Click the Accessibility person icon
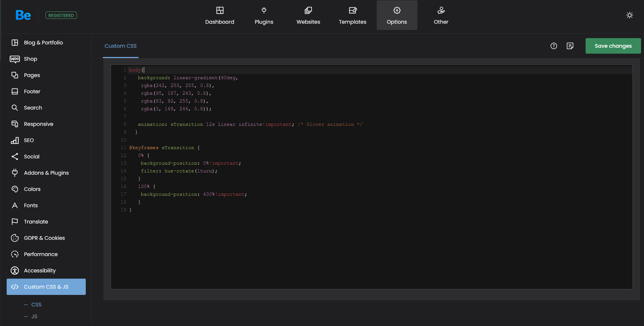This screenshot has width=644, height=326. point(15,270)
